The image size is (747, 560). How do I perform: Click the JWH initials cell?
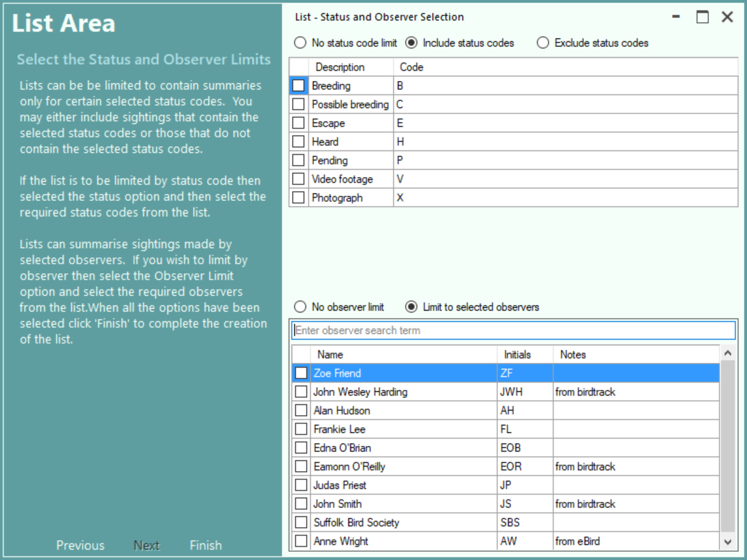tap(525, 392)
